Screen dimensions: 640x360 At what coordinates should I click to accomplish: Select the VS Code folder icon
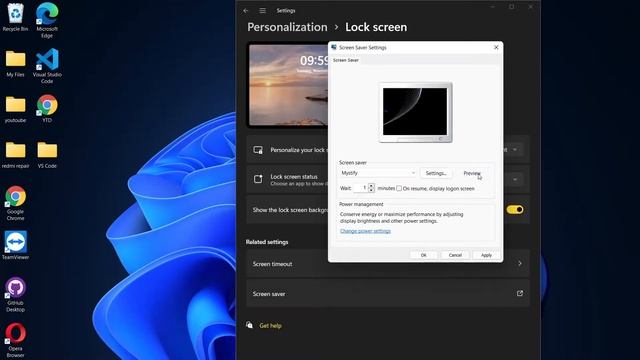pos(47,155)
